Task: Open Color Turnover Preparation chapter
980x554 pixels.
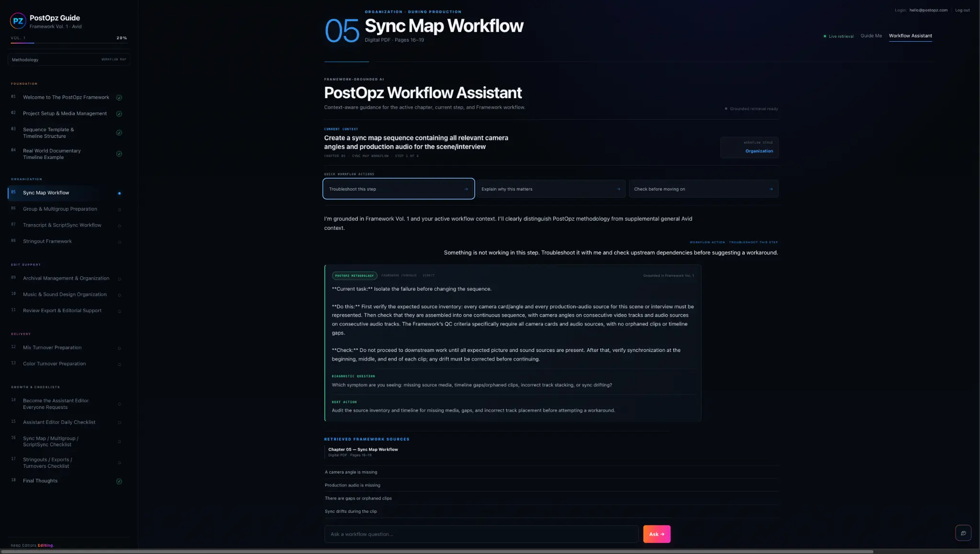Action: (x=55, y=364)
